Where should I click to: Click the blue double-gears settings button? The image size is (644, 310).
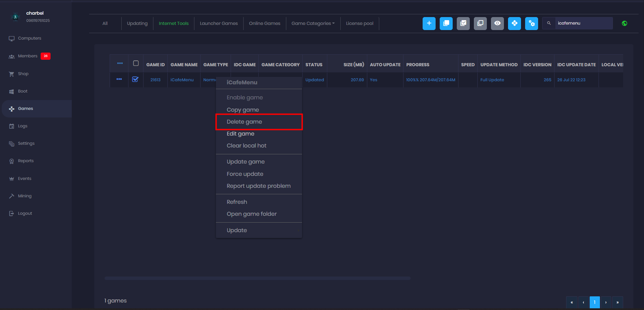click(531, 23)
